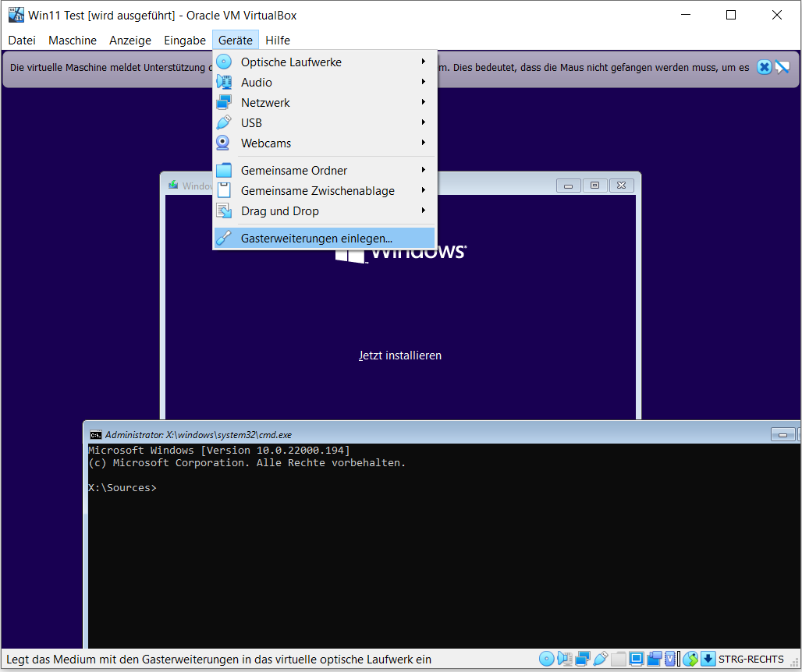Click the Audio sound card icon

(224, 83)
